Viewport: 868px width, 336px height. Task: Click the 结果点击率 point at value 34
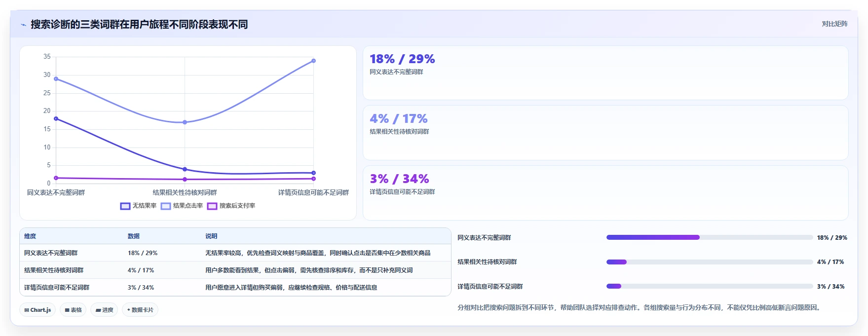(x=313, y=61)
